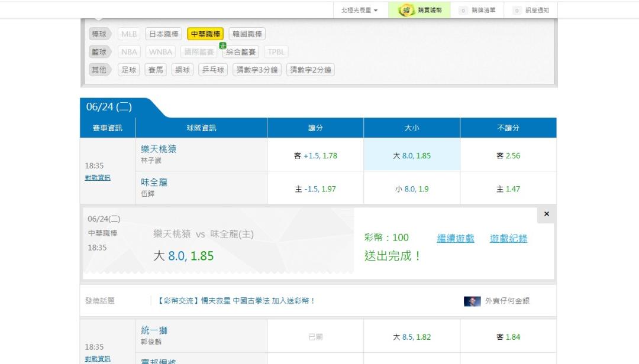Click the 繼續遊戲 link
Image resolution: width=639 pixels, height=364 pixels.
[x=456, y=239]
